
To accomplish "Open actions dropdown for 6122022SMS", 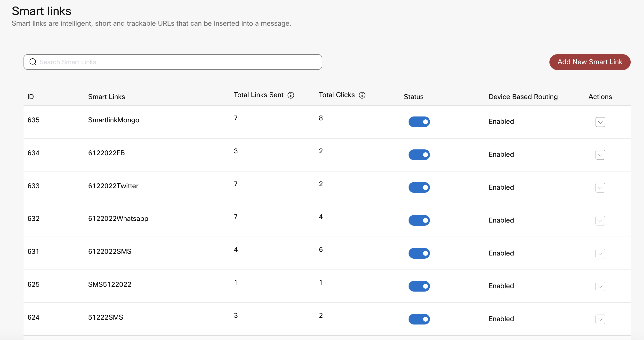I will 600,253.
